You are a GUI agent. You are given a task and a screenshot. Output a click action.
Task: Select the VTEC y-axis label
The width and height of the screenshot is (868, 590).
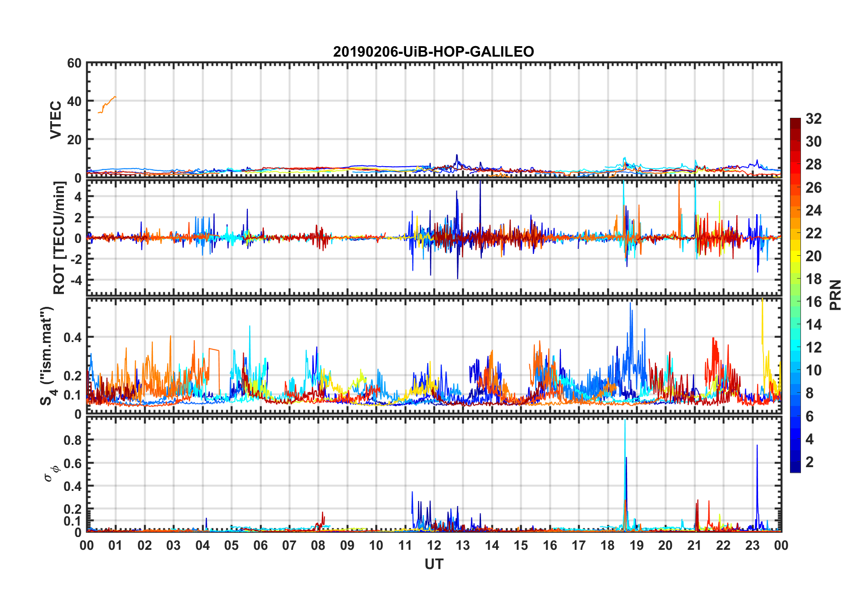pos(56,120)
